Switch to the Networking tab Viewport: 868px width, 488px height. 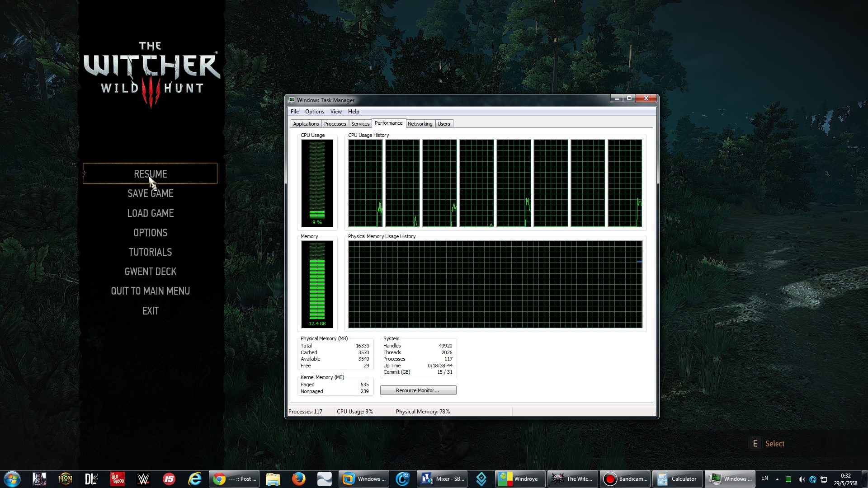pos(420,124)
